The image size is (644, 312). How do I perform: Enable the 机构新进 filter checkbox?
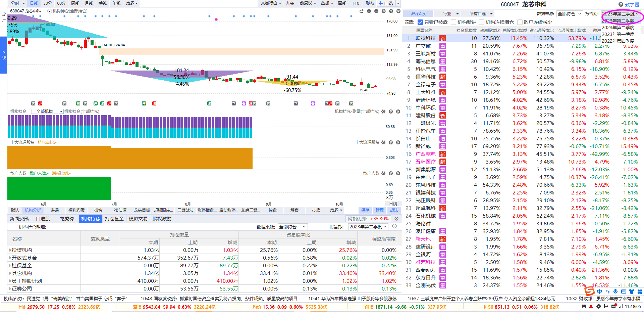point(453,22)
